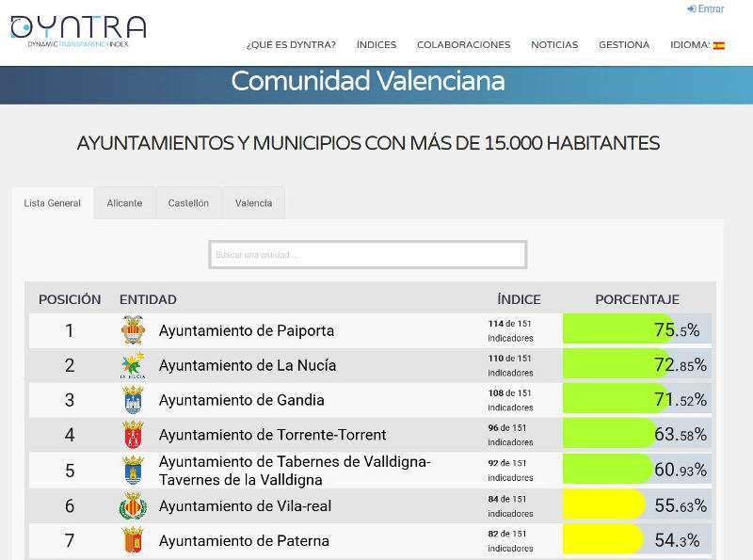This screenshot has width=753, height=560.
Task: Click the Porcentaje column header
Action: (637, 299)
